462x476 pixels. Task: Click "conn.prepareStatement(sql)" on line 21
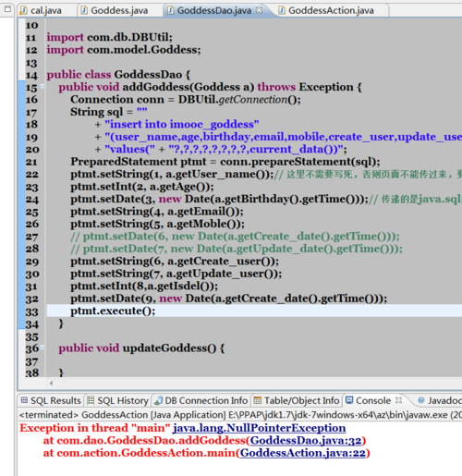(298, 162)
